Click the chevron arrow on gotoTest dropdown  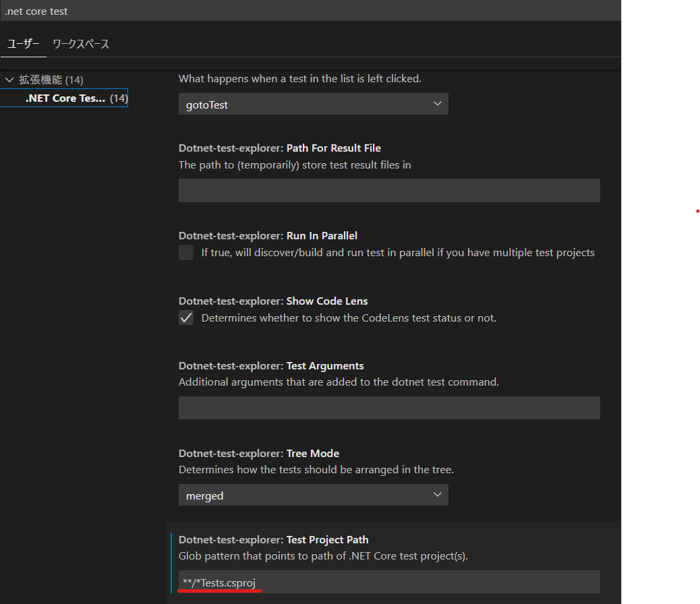click(437, 104)
